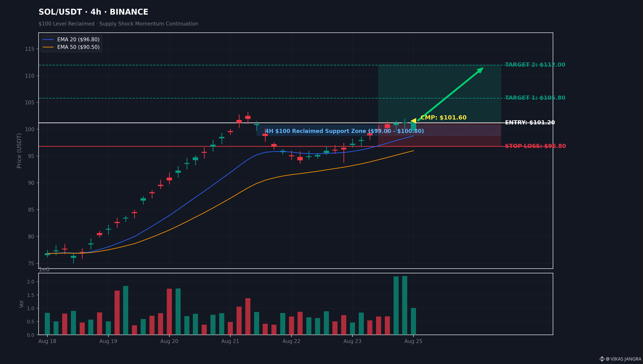The image size is (643, 364).
Task: Click the 2.0 volume axis tick
Action: click(x=31, y=282)
